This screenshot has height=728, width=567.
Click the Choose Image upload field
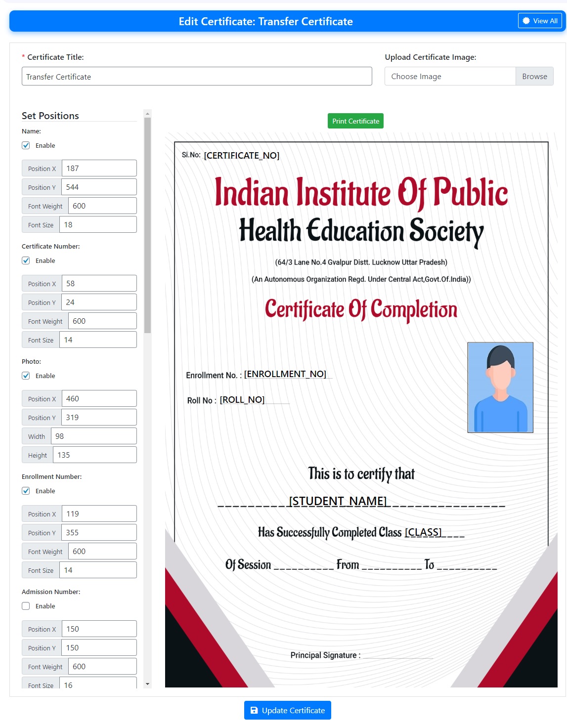[450, 76]
